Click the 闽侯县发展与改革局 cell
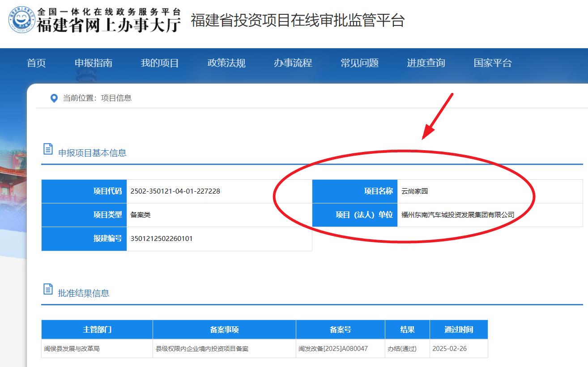Image resolution: width=588 pixels, height=367 pixels. 97,349
